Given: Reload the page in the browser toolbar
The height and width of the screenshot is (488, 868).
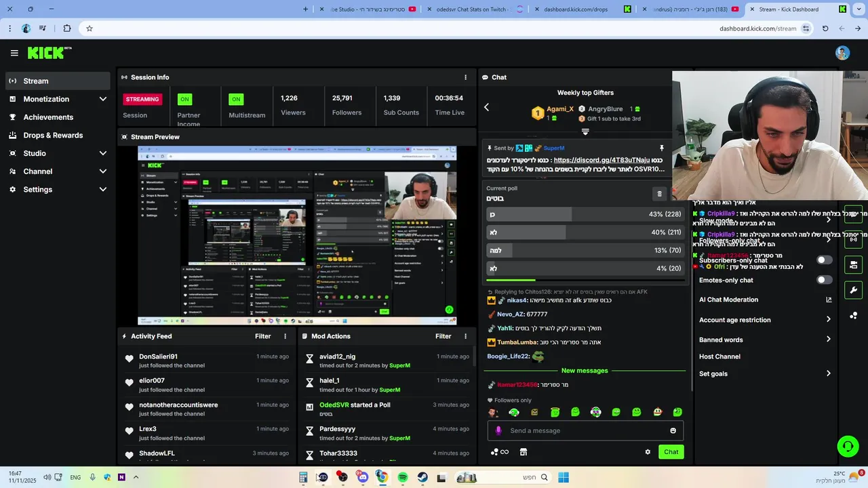Looking at the screenshot, I should (825, 28).
